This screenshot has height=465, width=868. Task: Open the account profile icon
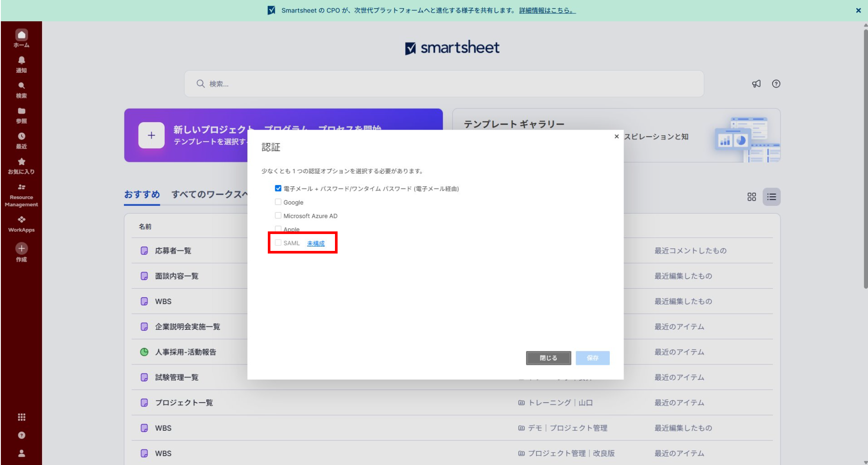pyautogui.click(x=21, y=453)
